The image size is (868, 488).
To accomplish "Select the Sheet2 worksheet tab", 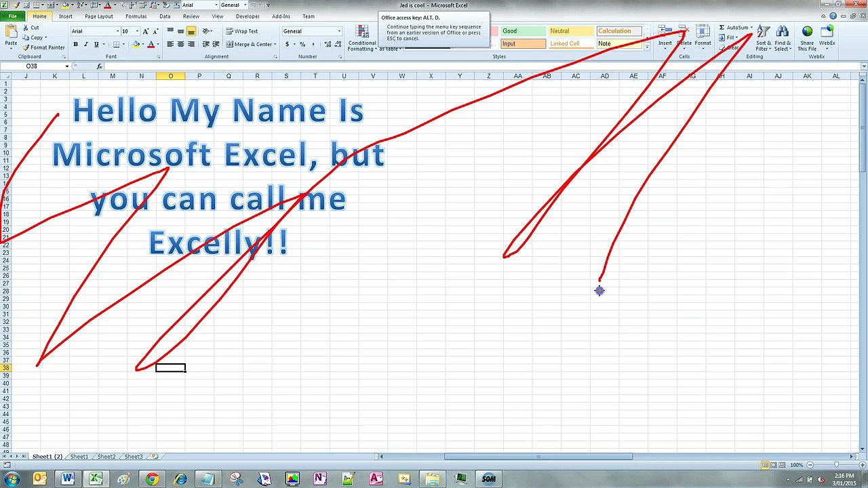I will point(106,457).
